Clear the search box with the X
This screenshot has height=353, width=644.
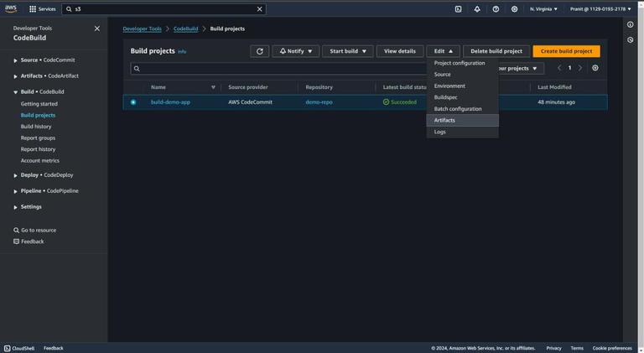coord(260,9)
